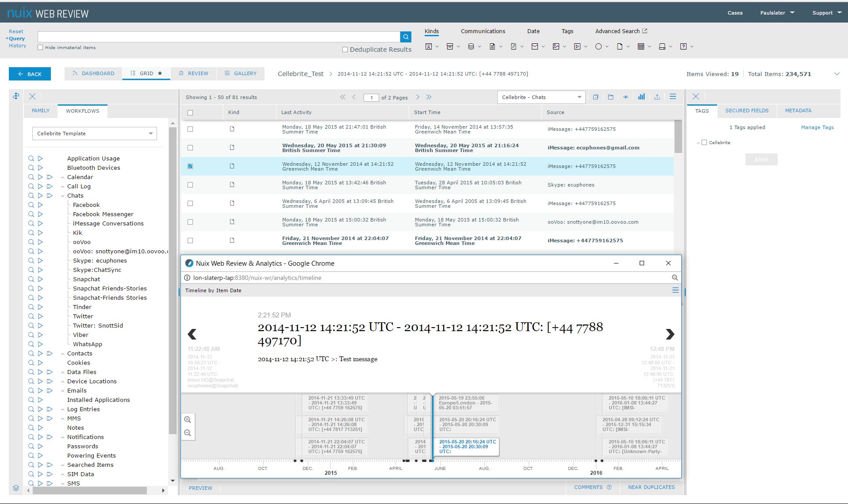848x504 pixels.
Task: Open the timeline window hamburger menu
Action: pos(675,290)
